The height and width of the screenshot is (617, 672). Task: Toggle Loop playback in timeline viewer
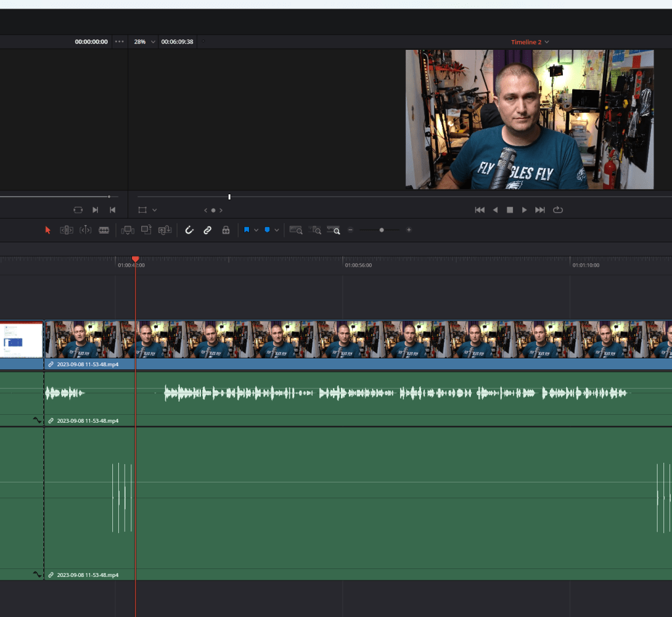point(558,210)
